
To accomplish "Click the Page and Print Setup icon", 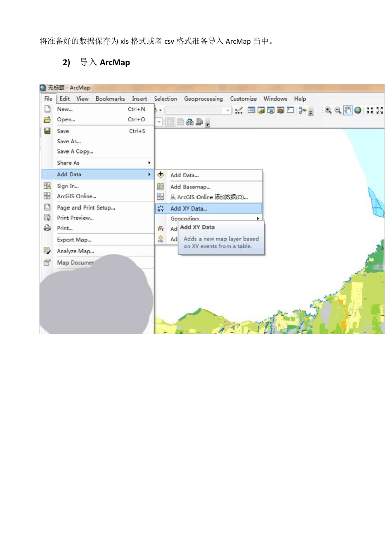I will pyautogui.click(x=47, y=207).
